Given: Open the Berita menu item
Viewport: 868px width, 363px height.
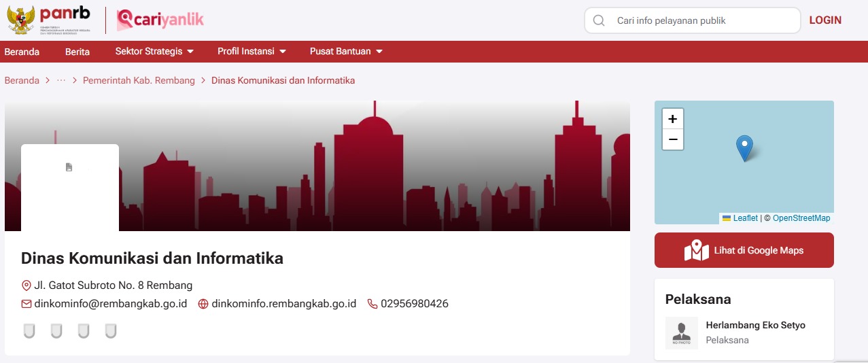Looking at the screenshot, I should [77, 52].
